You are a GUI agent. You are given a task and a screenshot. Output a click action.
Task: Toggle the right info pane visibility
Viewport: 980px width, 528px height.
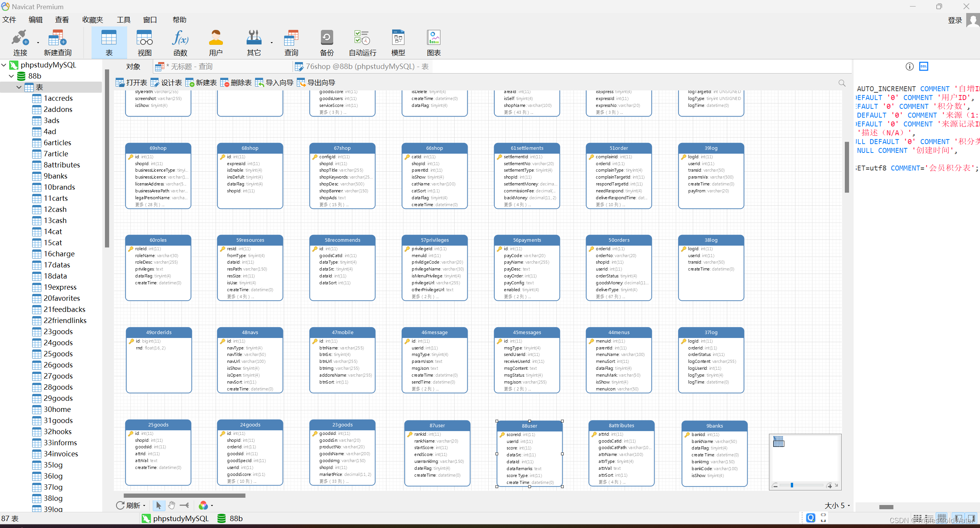coord(970,518)
